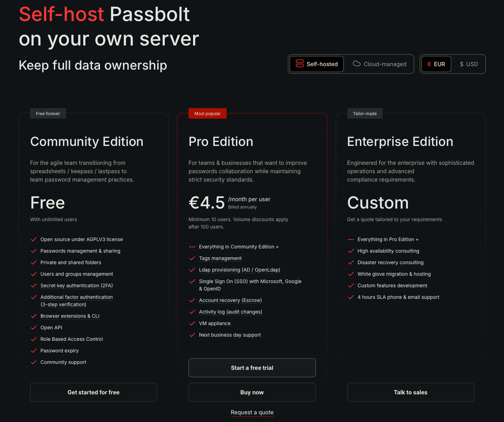This screenshot has height=422, width=504.
Task: Open the Request a quote link
Action: tap(252, 412)
